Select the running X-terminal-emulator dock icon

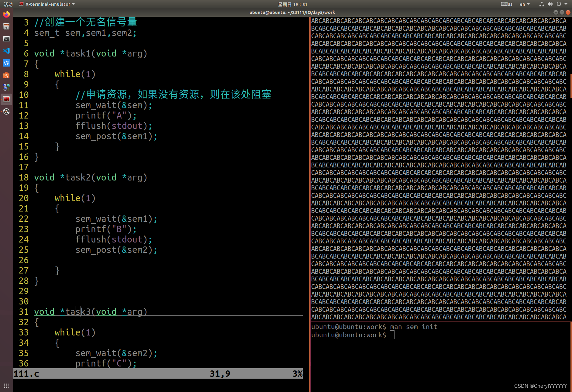(x=6, y=99)
